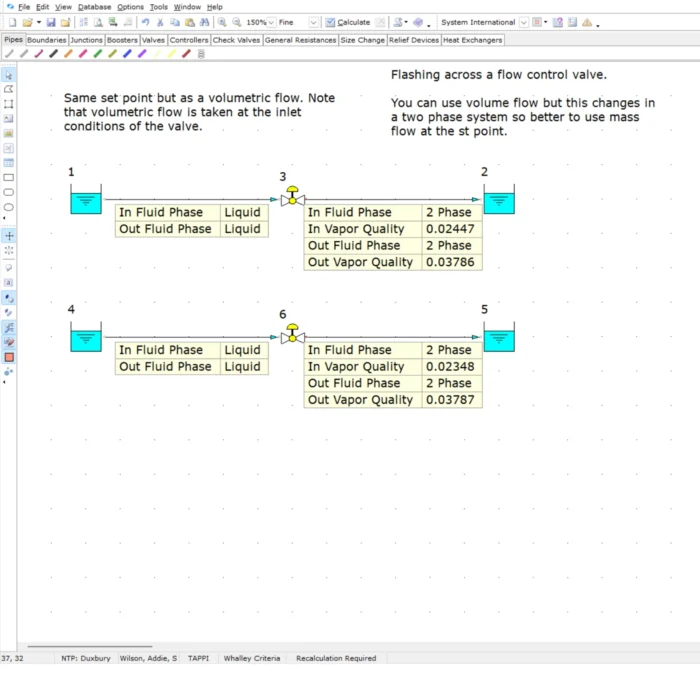Zoom in with the magnifier plus icon
The width and height of the screenshot is (700, 685).
(222, 22)
